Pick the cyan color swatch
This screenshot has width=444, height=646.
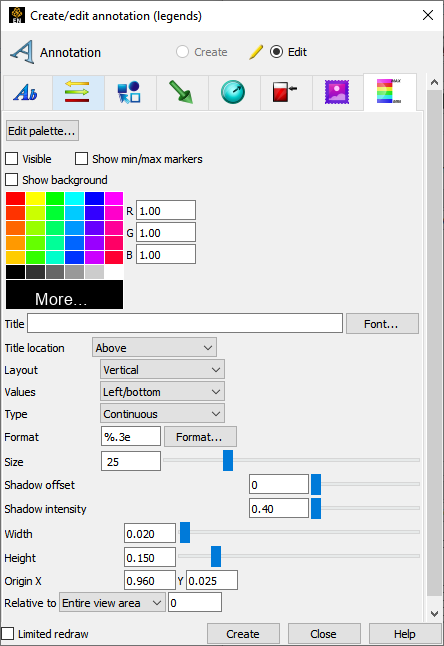coord(75,199)
